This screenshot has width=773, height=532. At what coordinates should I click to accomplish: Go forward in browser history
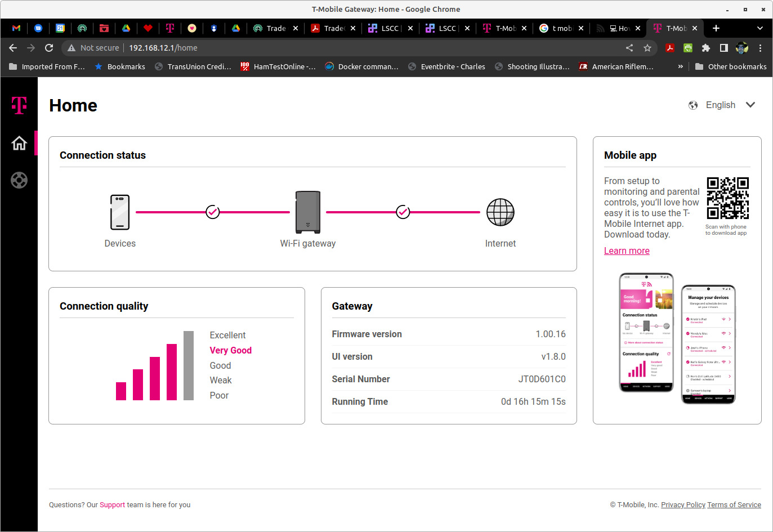[31, 48]
